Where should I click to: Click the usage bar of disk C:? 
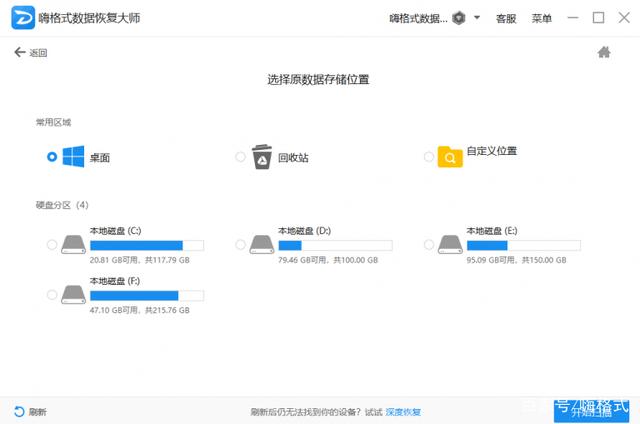coord(147,245)
